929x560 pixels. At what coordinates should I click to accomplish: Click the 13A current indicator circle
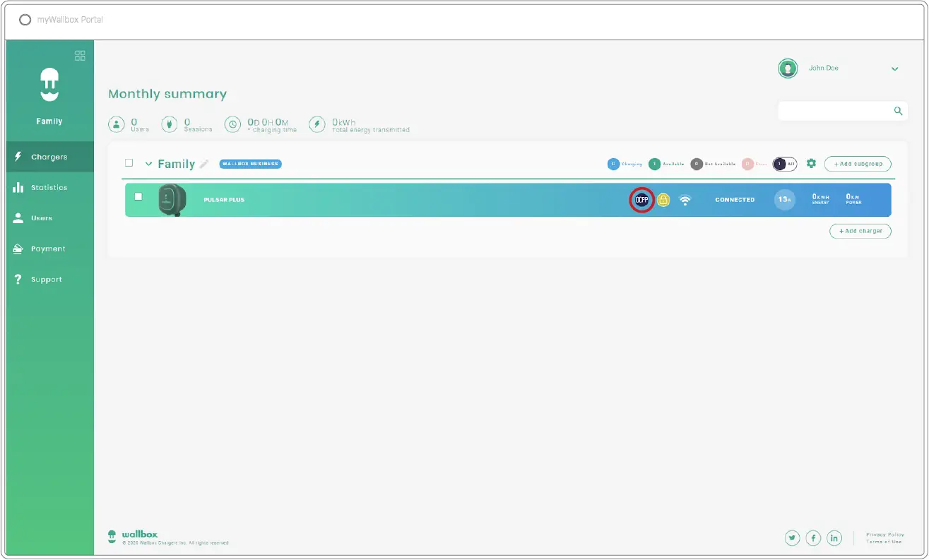pos(784,200)
